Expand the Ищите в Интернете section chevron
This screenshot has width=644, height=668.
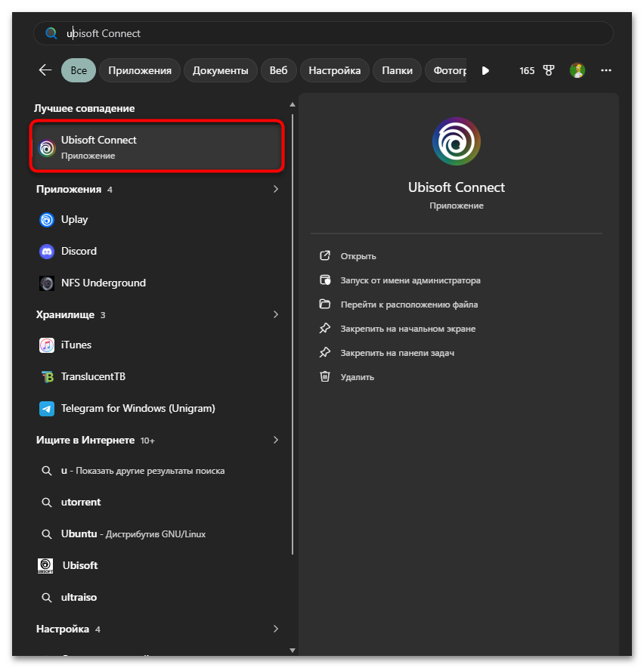point(276,440)
